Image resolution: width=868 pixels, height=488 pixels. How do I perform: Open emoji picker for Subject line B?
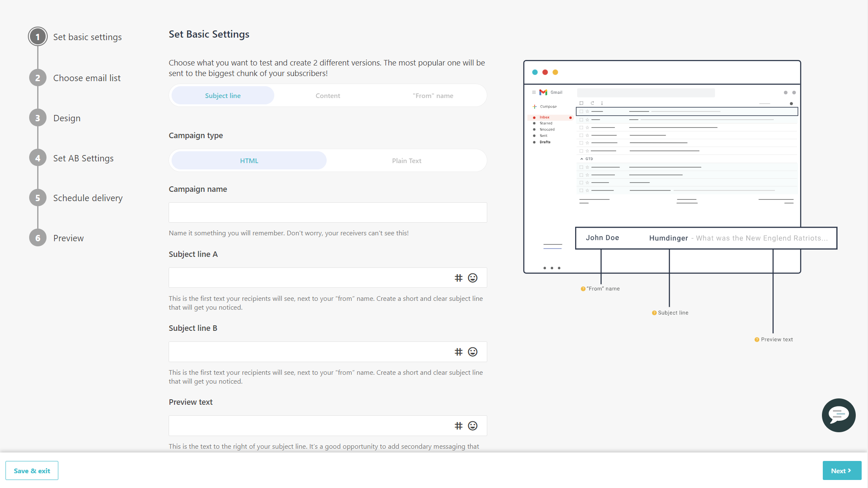(x=472, y=352)
